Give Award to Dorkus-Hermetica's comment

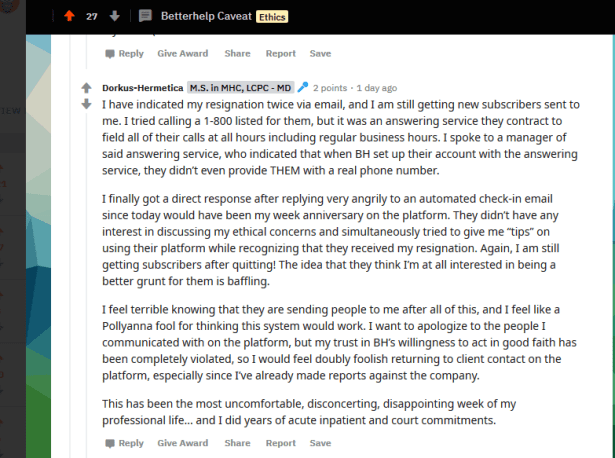[182, 443]
